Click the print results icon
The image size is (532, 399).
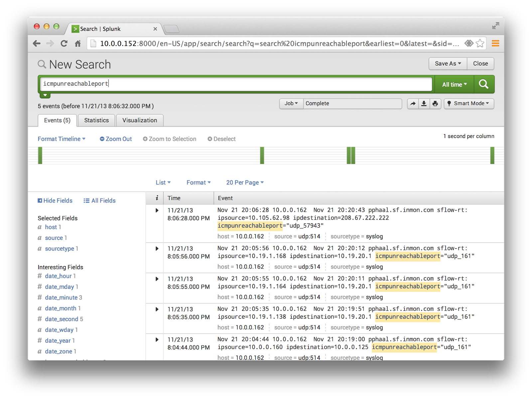coord(435,104)
